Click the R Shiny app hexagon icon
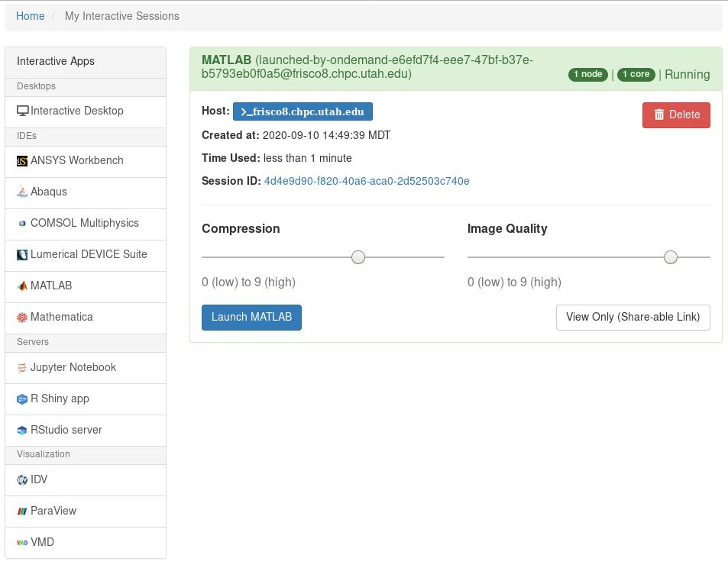This screenshot has width=728, height=568. point(22,399)
